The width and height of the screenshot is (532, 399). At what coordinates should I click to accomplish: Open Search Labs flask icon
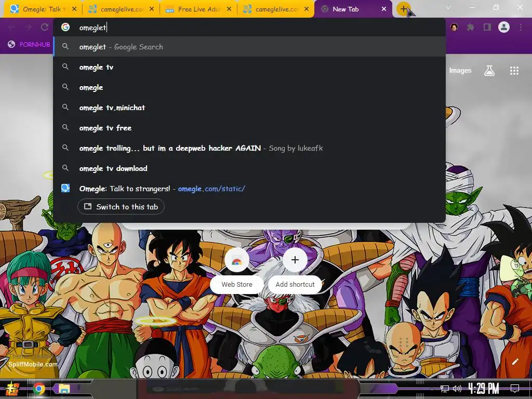click(489, 71)
